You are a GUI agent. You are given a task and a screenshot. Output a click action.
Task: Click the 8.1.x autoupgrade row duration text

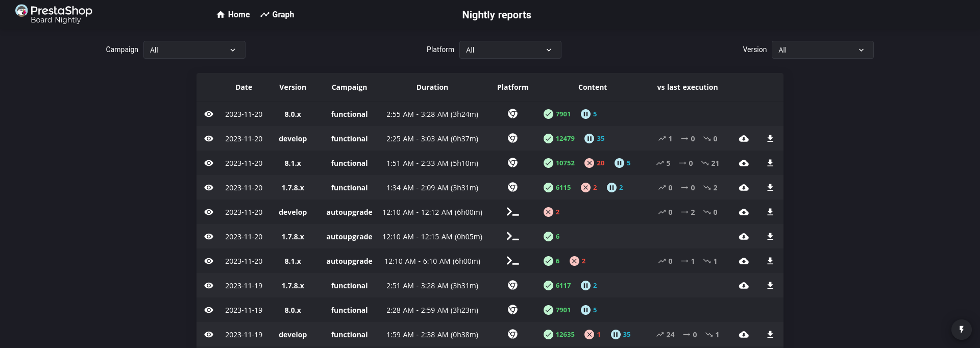tap(432, 261)
